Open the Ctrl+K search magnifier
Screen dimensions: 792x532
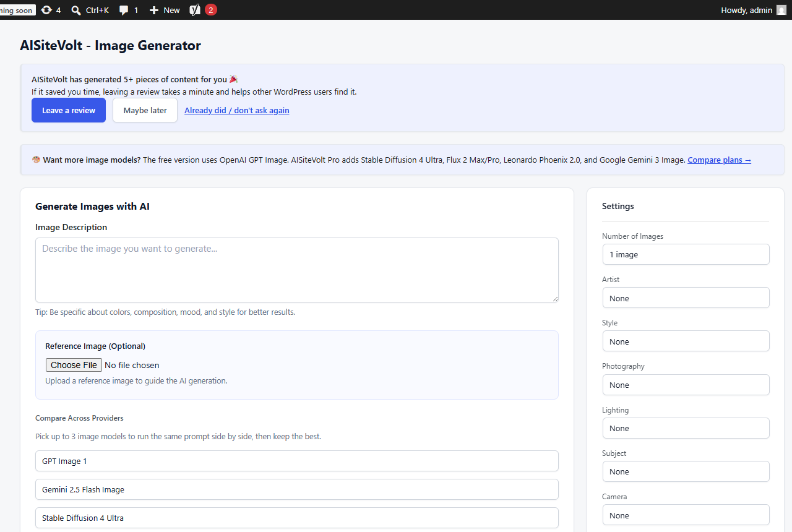(x=90, y=10)
